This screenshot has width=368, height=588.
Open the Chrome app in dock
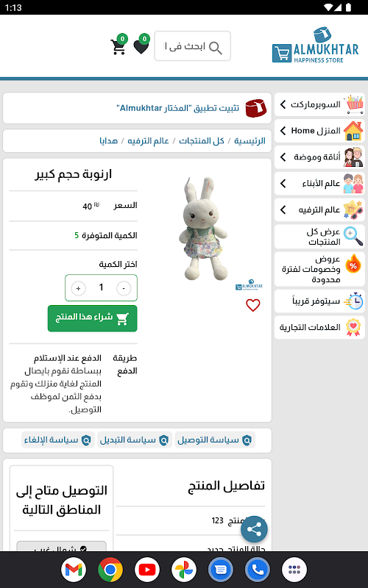tap(110, 570)
